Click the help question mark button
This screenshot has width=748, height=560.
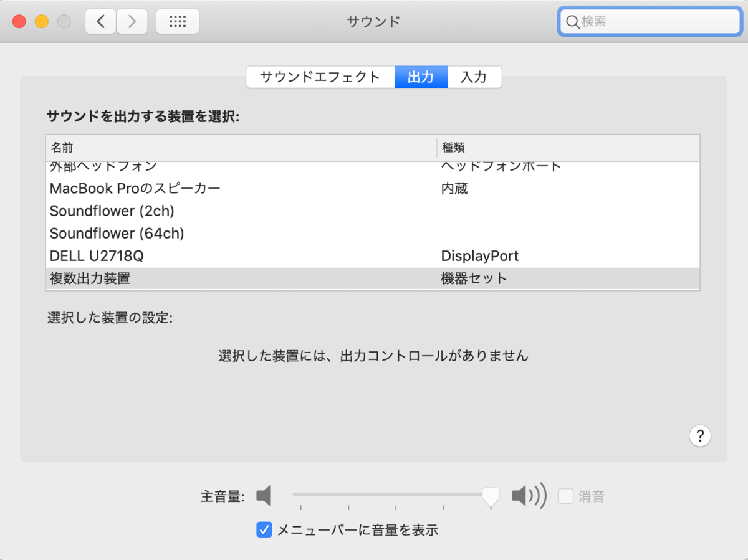(700, 436)
